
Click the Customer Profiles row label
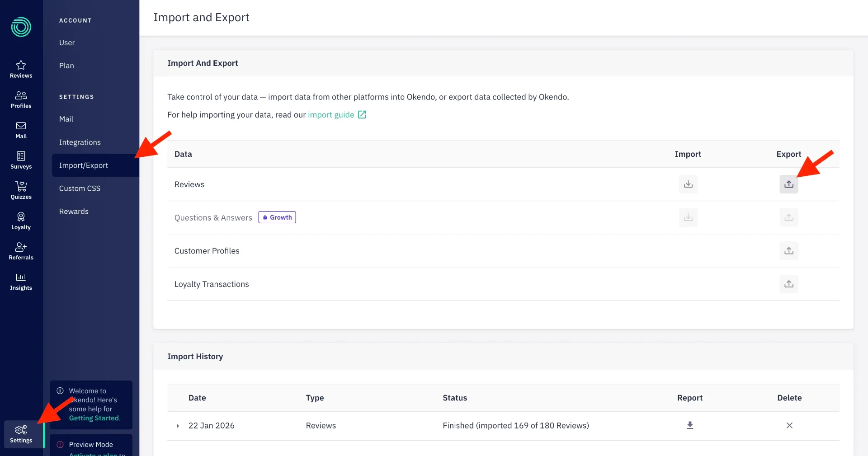click(207, 251)
